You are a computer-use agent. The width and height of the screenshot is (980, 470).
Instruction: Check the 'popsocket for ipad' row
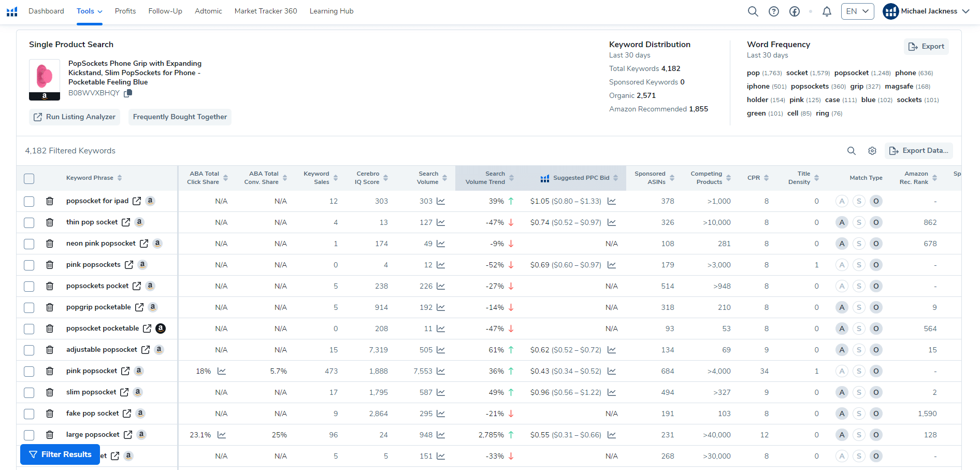tap(29, 202)
